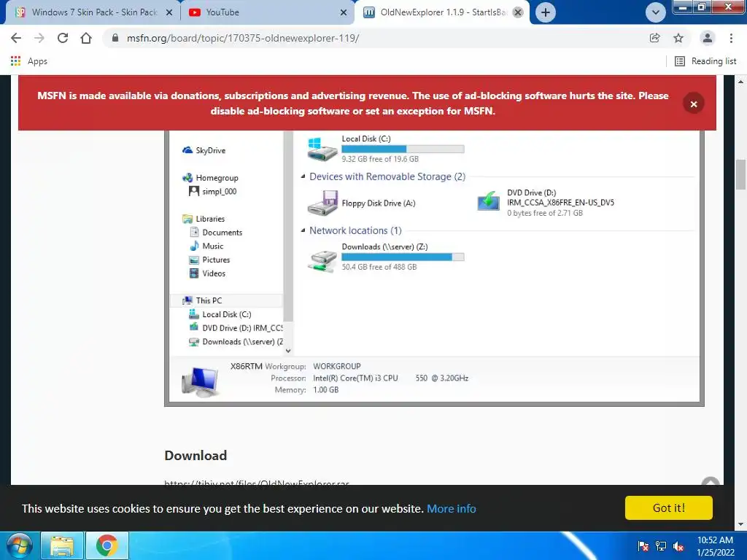Screen dimensions: 747x560
Task: Click the 9.32 GB free of 19.6 GB text
Action: point(380,159)
